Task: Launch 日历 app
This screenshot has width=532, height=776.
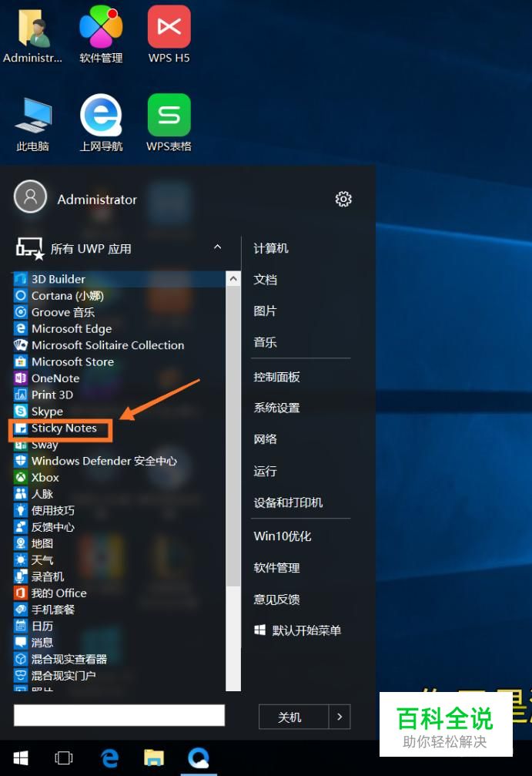Action: pos(119,626)
